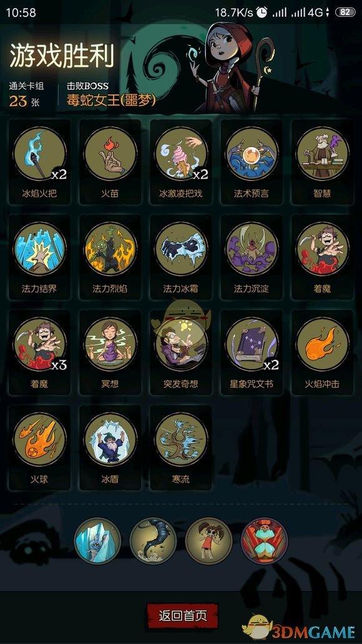Viewport: 362px width, 644px height.
Task: Click the 返回首页 return home button
Action: (183, 616)
